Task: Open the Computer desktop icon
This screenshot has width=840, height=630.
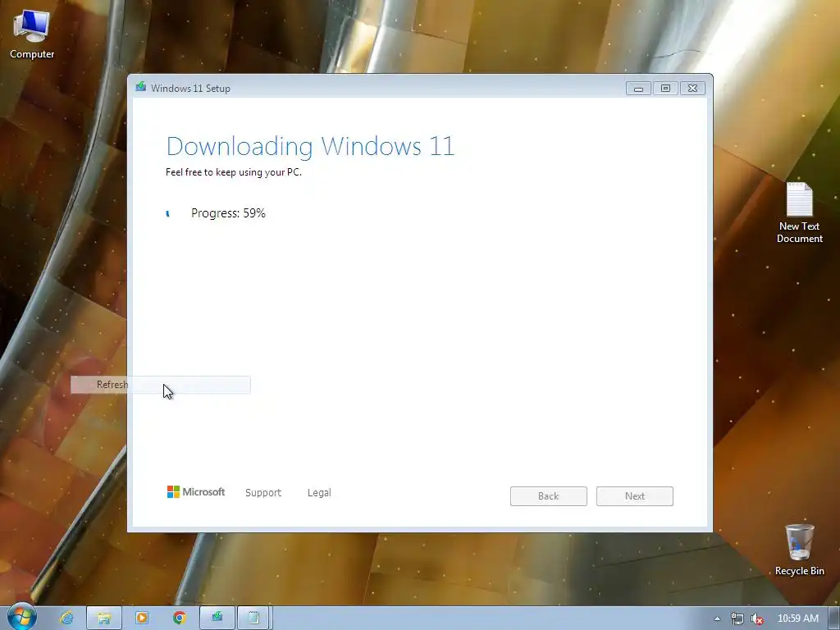Action: point(32,34)
